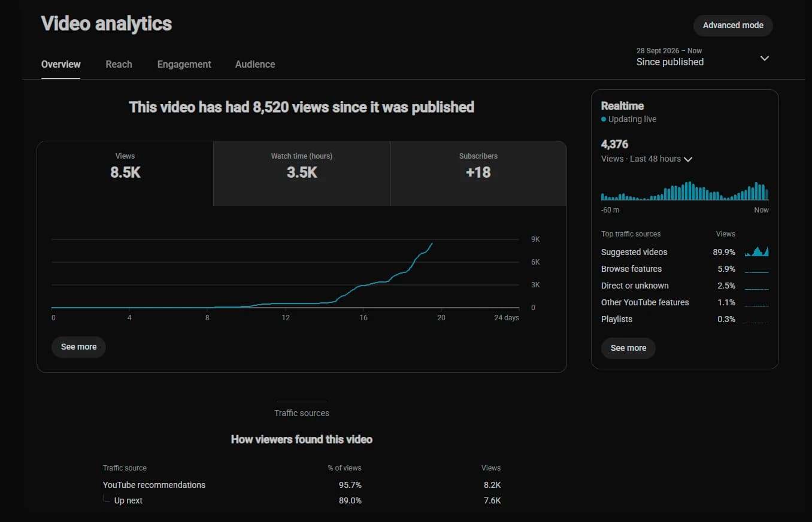Click the Browse features traffic source
This screenshot has width=812, height=522.
click(631, 269)
